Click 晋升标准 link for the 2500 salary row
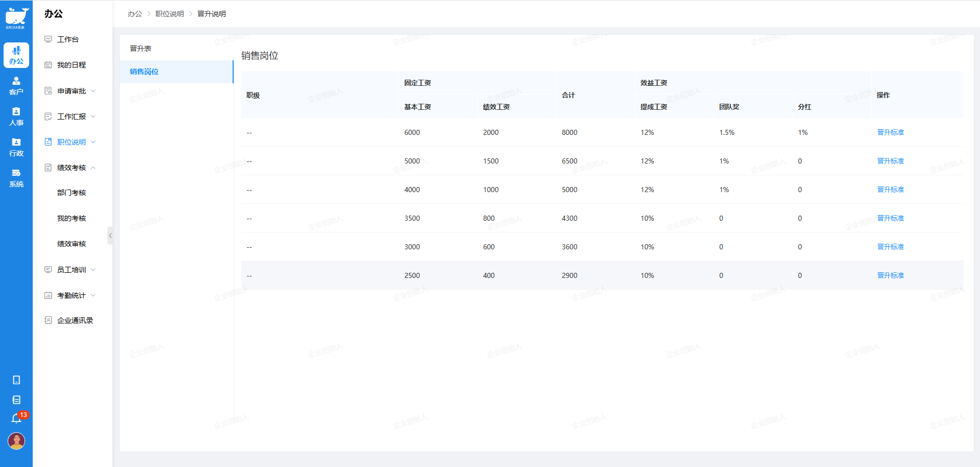 point(891,275)
